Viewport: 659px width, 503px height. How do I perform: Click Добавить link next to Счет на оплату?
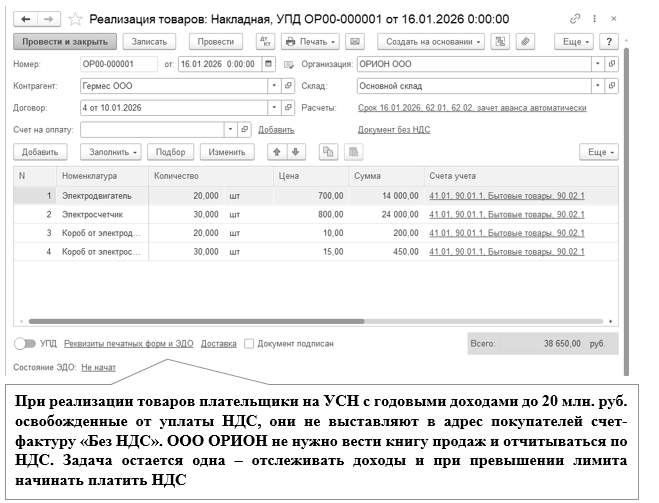(x=276, y=130)
